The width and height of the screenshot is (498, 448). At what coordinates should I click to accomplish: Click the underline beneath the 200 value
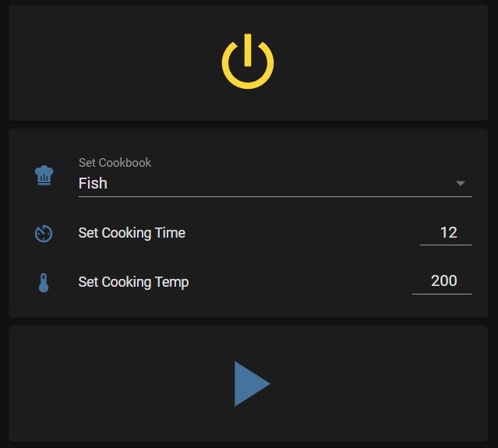click(x=442, y=295)
